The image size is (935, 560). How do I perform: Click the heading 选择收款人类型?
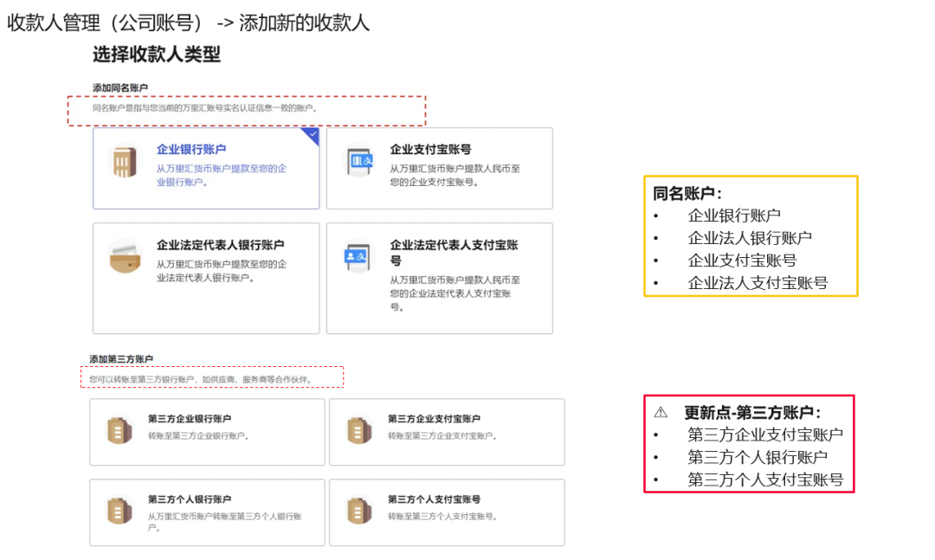click(157, 55)
